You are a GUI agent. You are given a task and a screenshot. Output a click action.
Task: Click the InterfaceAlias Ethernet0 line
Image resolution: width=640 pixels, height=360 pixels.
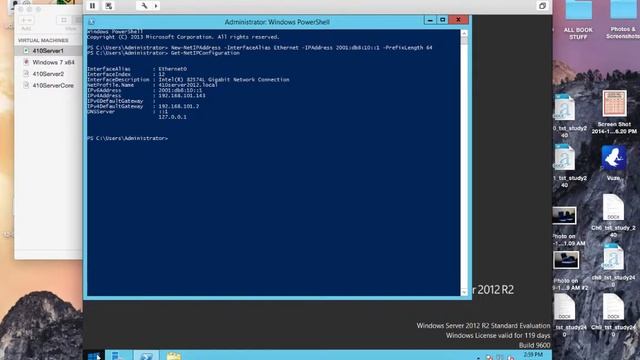pyautogui.click(x=137, y=69)
